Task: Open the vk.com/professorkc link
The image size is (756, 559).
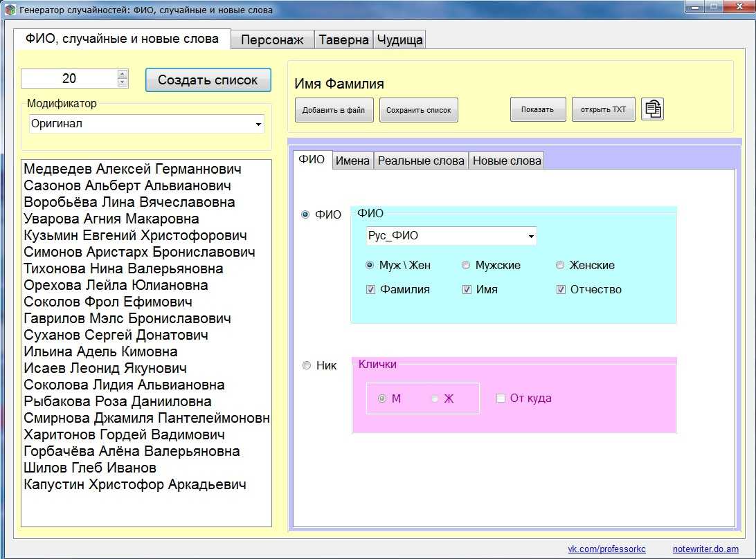Action: tap(606, 549)
